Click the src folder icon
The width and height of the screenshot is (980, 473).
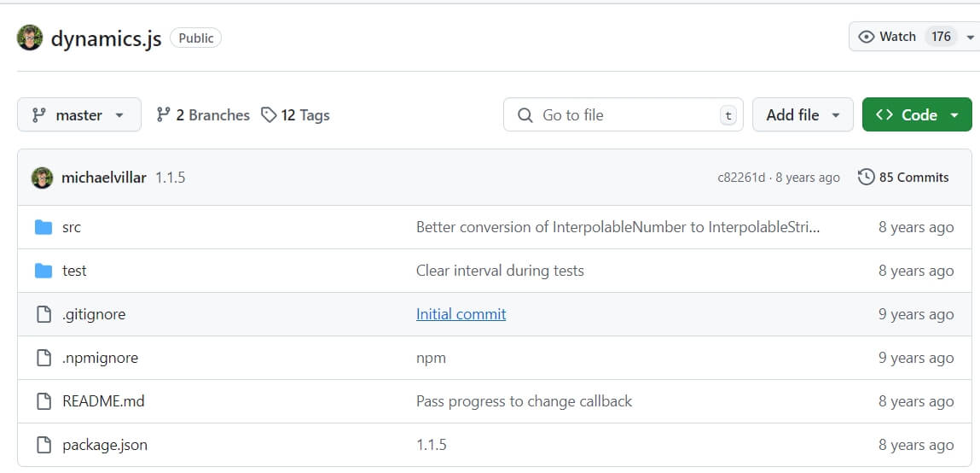[43, 227]
